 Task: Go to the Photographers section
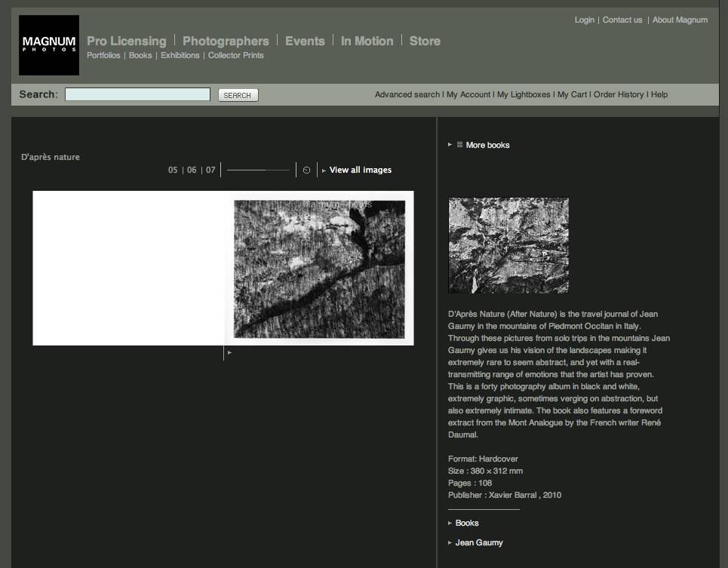point(226,41)
